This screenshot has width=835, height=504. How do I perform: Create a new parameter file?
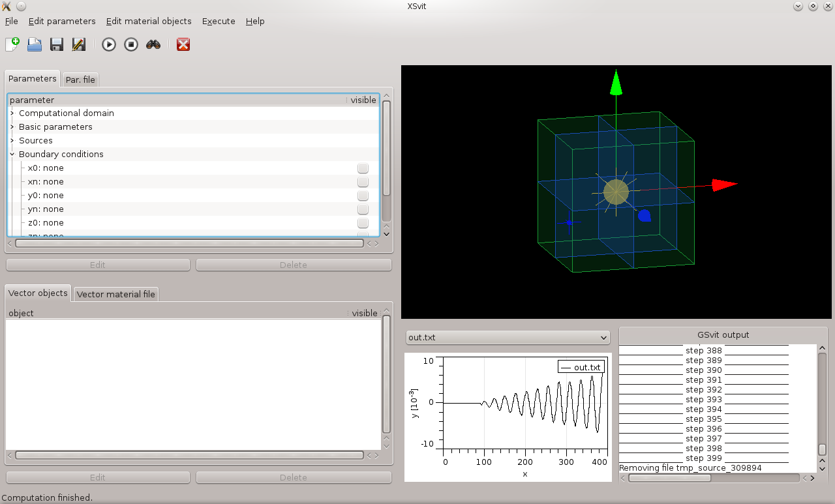click(12, 44)
